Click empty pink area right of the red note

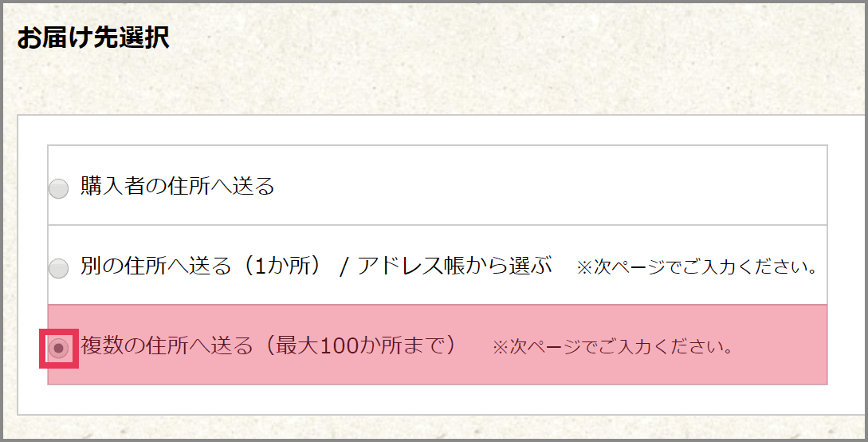point(781,345)
